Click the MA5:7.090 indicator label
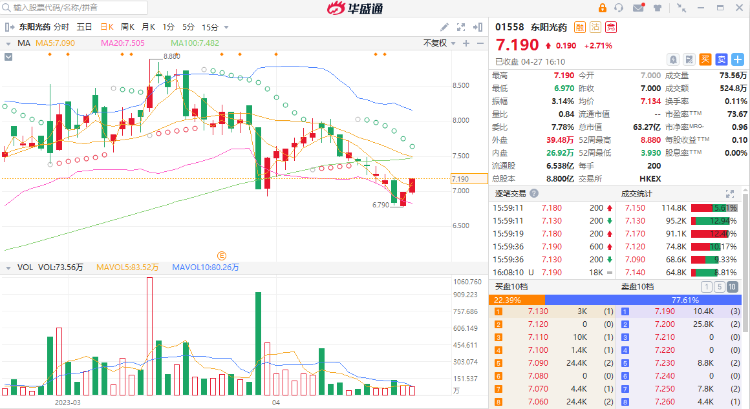The width and height of the screenshot is (750, 409). [55, 43]
